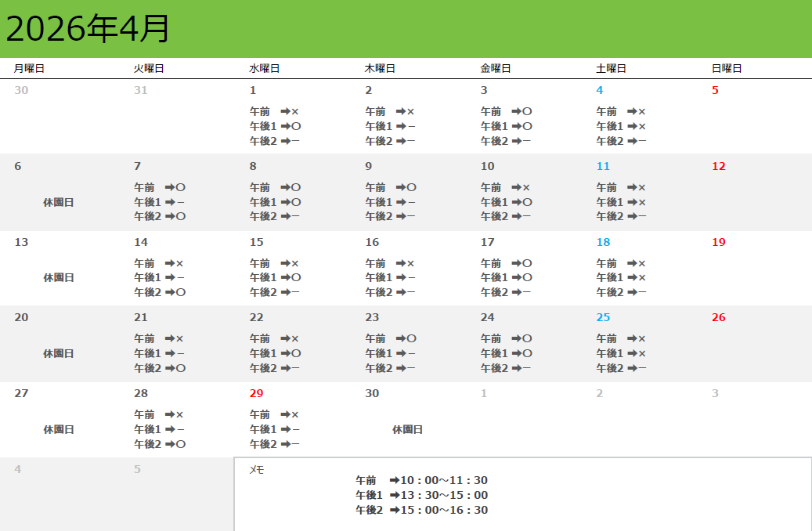Click 休園日 label on April 6
This screenshot has height=531, width=812.
point(59,202)
